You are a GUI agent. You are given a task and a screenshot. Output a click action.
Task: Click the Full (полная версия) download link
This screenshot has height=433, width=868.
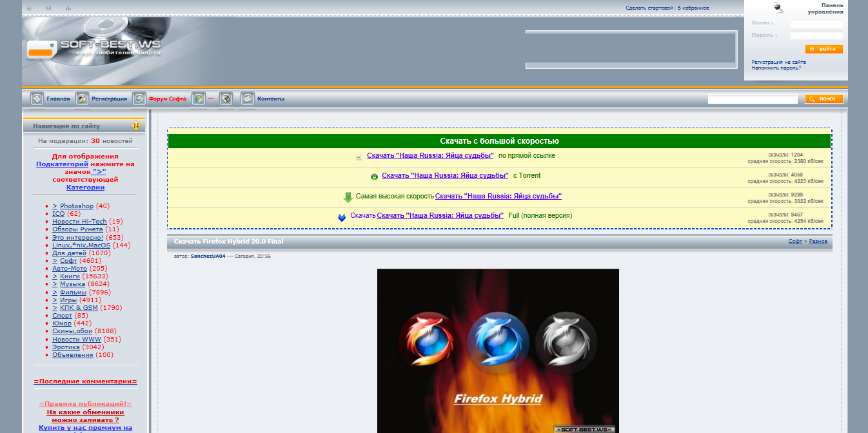point(440,215)
